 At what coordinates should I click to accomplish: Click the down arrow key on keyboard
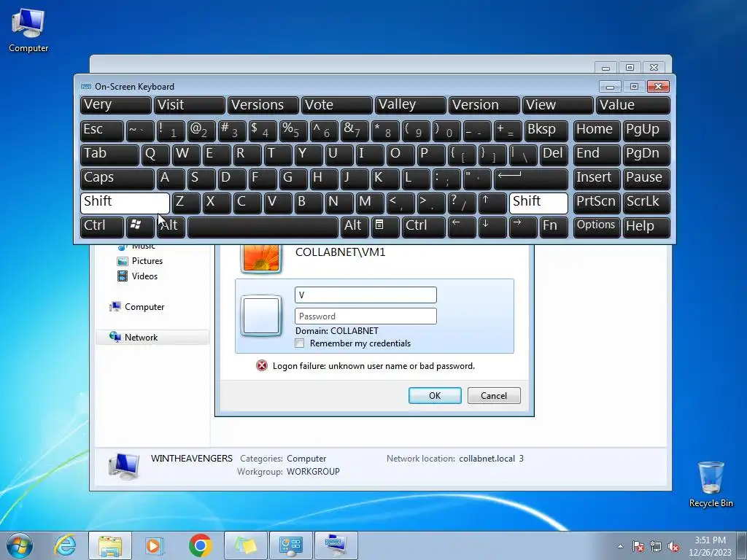click(492, 226)
